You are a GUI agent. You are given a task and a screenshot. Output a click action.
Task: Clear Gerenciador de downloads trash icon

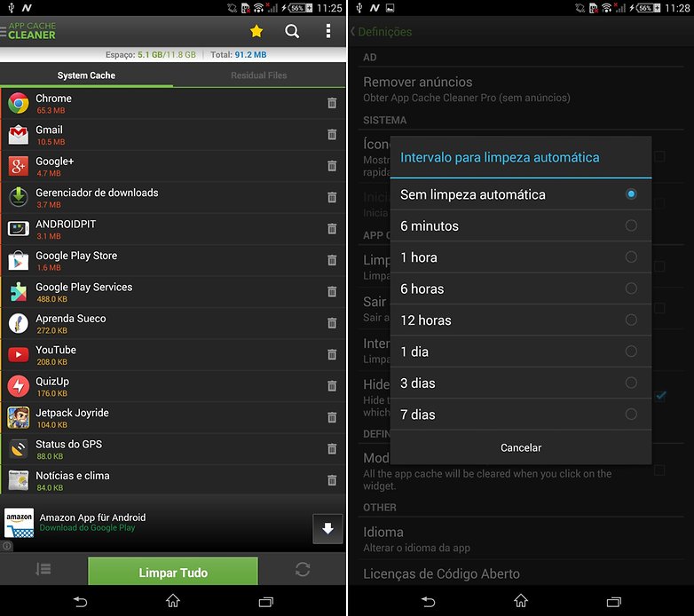coord(332,197)
